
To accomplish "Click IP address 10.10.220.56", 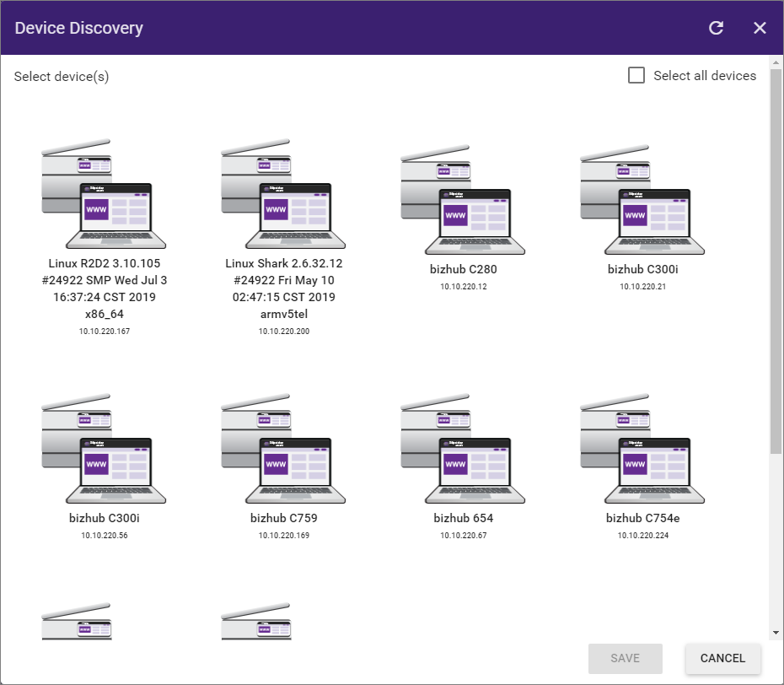I will 104,536.
